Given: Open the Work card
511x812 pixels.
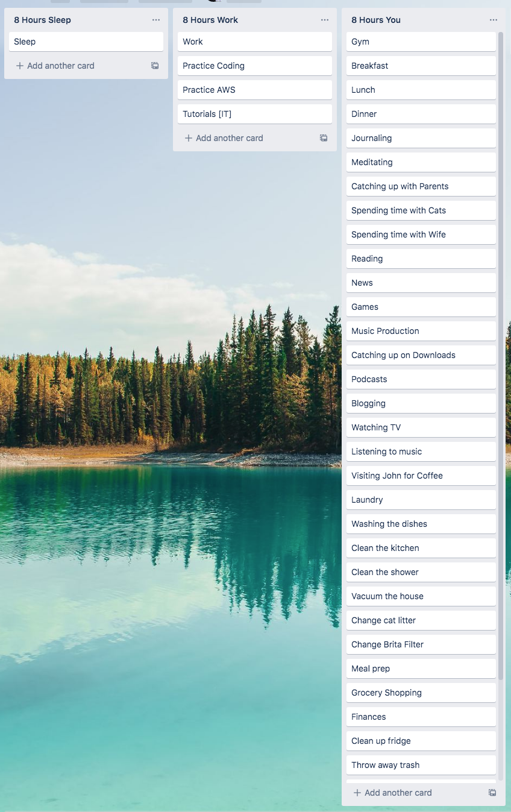Looking at the screenshot, I should click(255, 42).
